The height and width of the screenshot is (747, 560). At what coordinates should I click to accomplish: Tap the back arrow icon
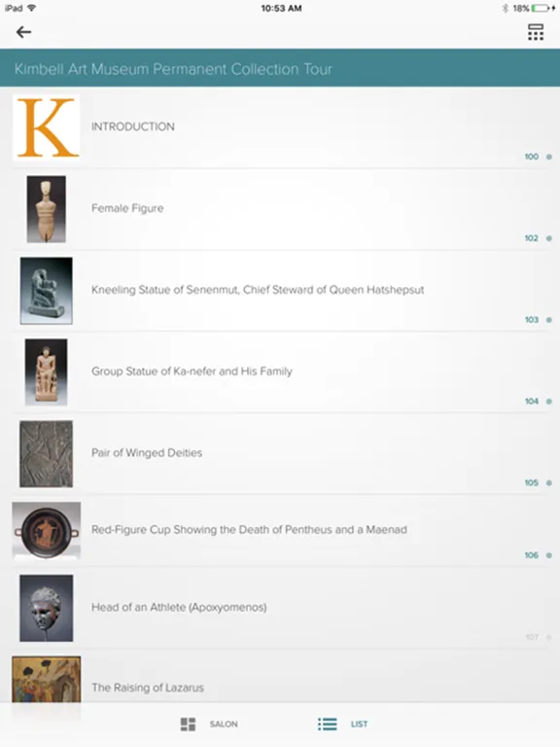click(x=23, y=32)
